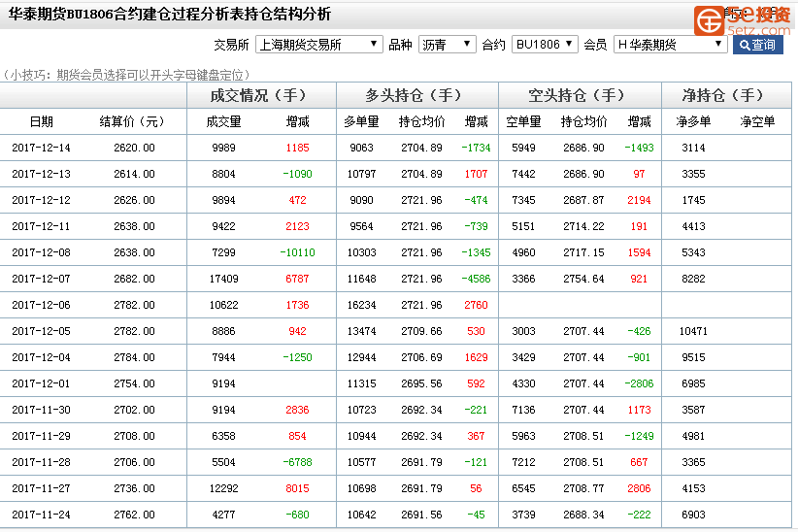Click long change value -4586

[476, 279]
